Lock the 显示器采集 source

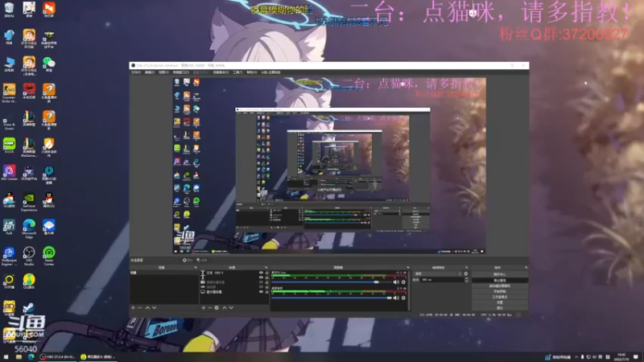pos(267,292)
